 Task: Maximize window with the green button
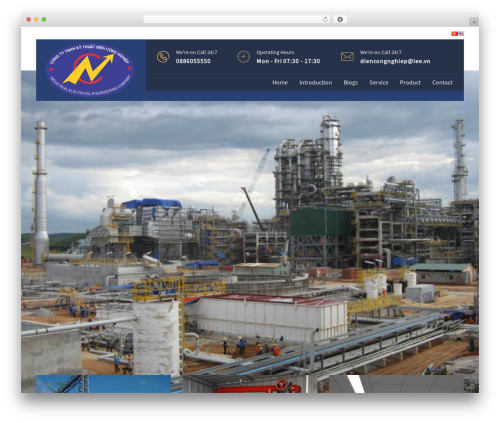(x=44, y=19)
